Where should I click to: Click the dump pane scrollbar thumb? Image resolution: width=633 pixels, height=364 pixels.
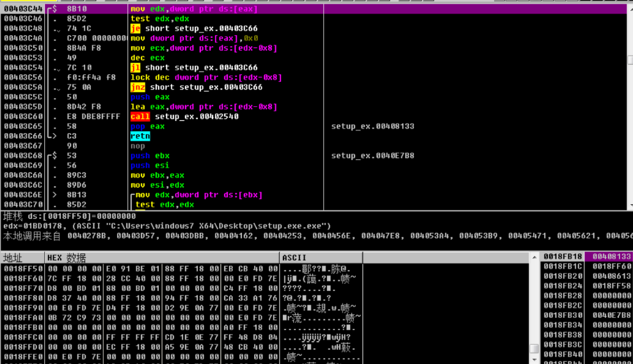click(x=534, y=348)
